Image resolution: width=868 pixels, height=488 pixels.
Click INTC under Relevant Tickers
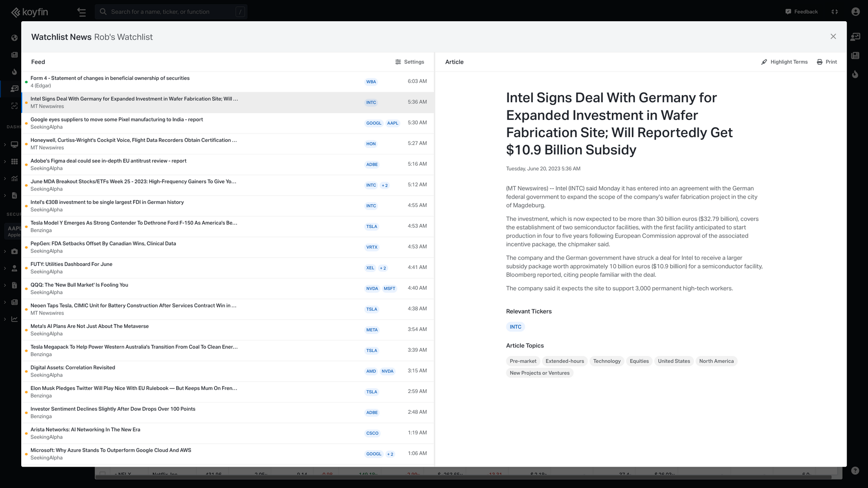tap(516, 327)
